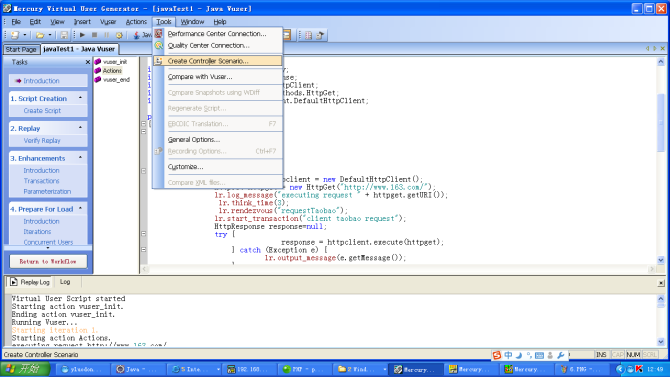Click the Iterations link
This screenshot has width=670, height=377.
point(37,232)
